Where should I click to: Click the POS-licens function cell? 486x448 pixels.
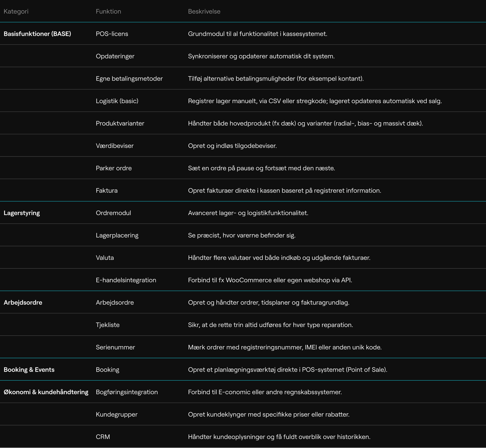(x=112, y=34)
